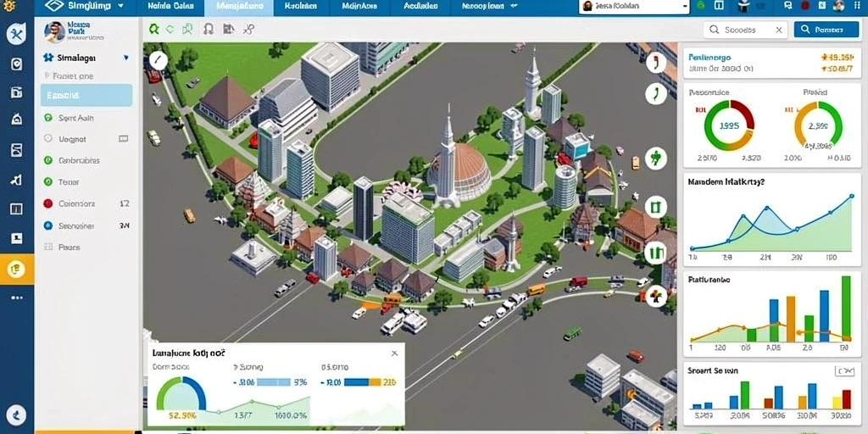This screenshot has height=434, width=868.
Task: Open the three-dots more icon in sidebar
Action: point(17,298)
